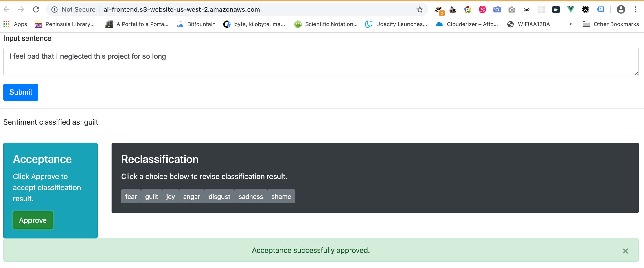
Task: Click the browser reload icon
Action: coord(36,9)
